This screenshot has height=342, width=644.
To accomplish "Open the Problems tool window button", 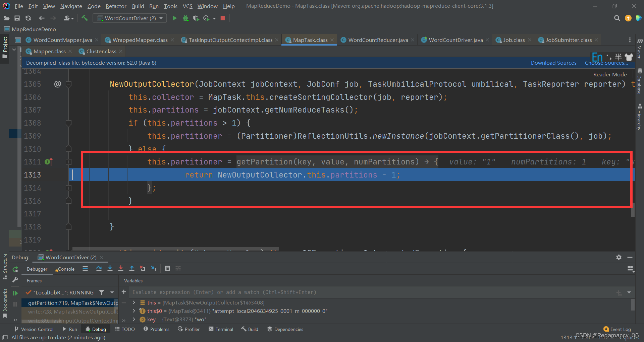I will (x=156, y=329).
